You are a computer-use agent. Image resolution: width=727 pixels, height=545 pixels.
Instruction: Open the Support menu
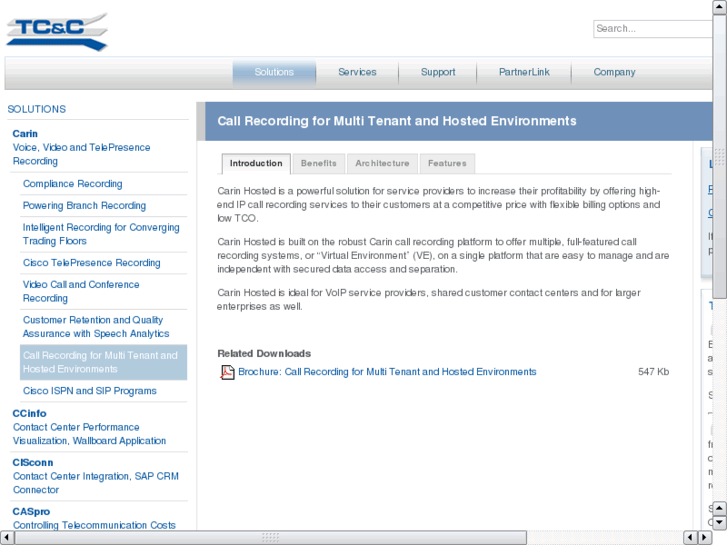coord(438,72)
